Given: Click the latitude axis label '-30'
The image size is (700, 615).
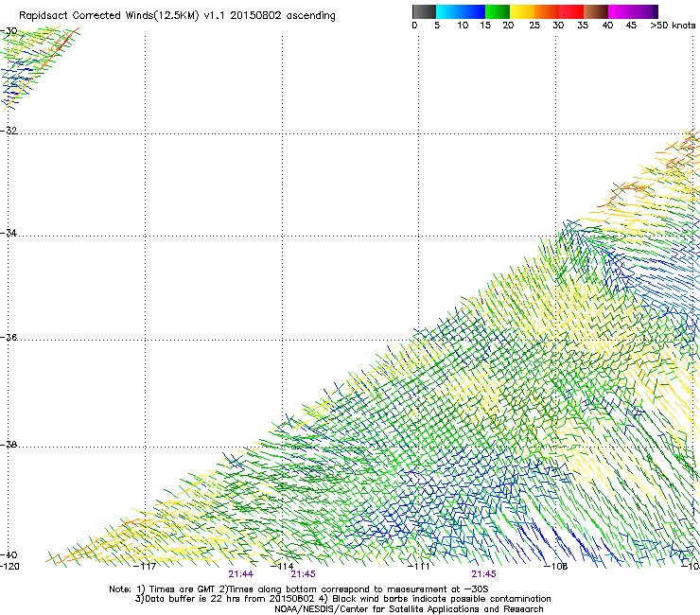Looking at the screenshot, I should tap(9, 31).
